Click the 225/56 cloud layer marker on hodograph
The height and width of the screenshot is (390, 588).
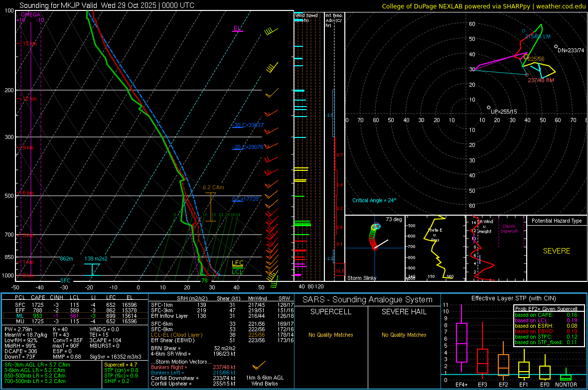tap(526, 57)
